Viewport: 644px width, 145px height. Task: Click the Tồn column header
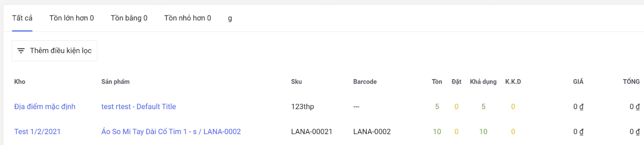tap(437, 82)
